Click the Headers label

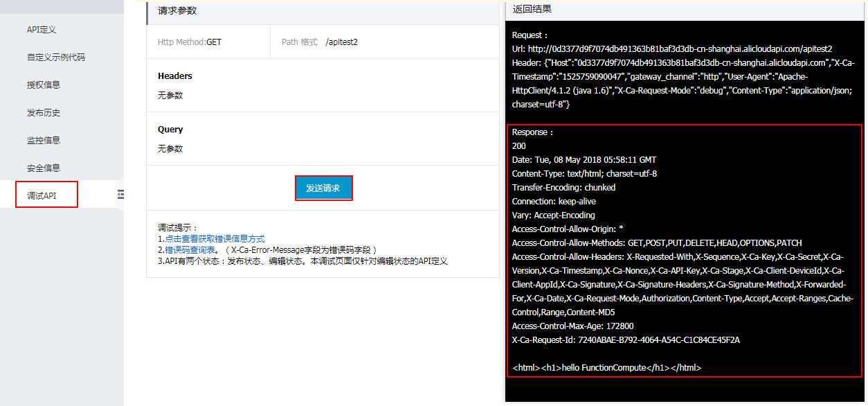click(175, 76)
